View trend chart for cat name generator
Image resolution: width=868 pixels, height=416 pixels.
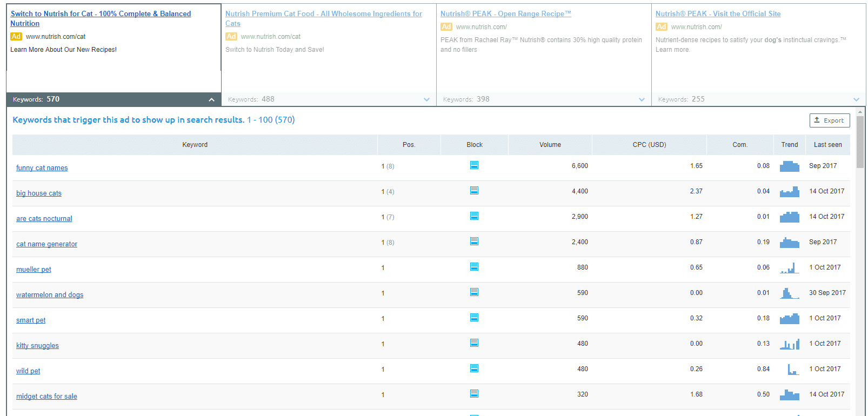790,243
